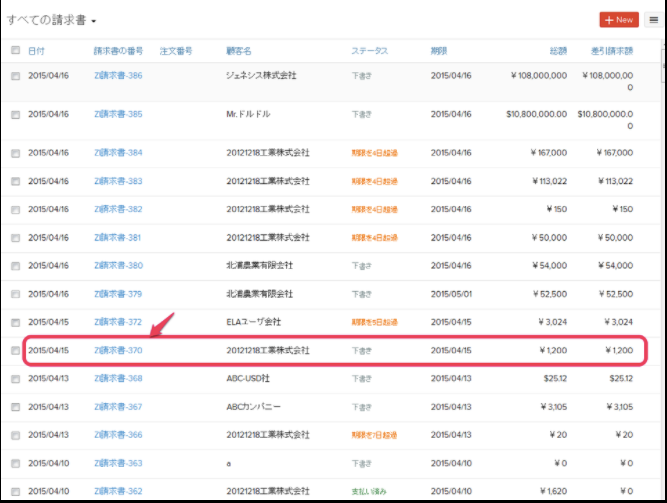Sort by the 請求書の番号 column header
Screen dimensions: 667x503
(116, 50)
